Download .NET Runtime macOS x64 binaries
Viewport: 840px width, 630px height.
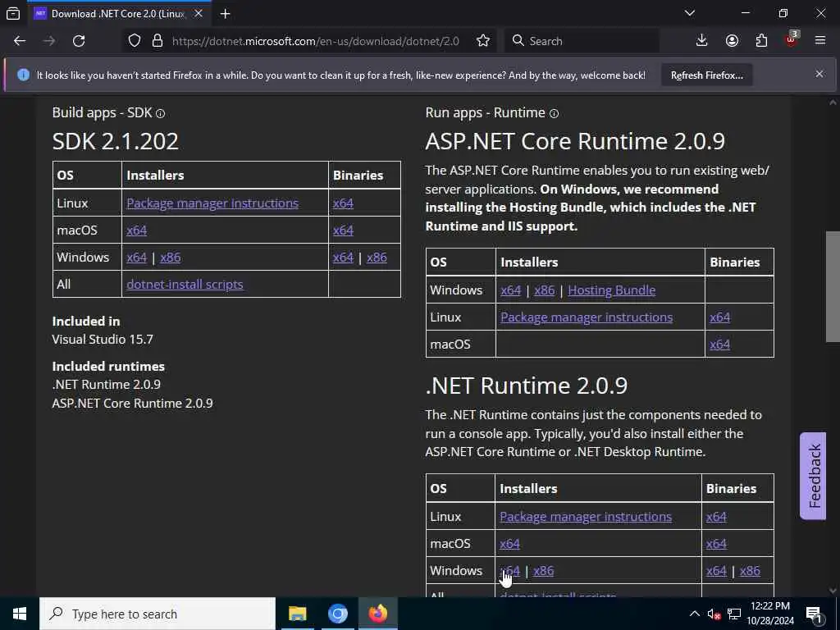(716, 544)
